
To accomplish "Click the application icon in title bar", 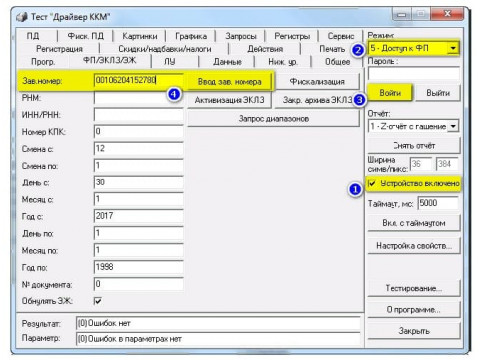I will coord(22,17).
